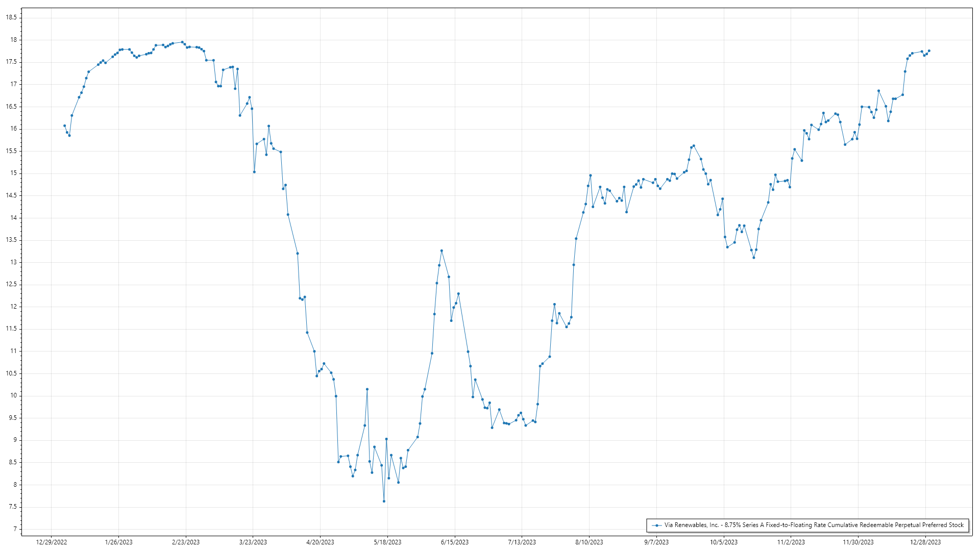Click the 10/5/2023 x-axis date label
The height and width of the screenshot is (551, 980).
[724, 542]
